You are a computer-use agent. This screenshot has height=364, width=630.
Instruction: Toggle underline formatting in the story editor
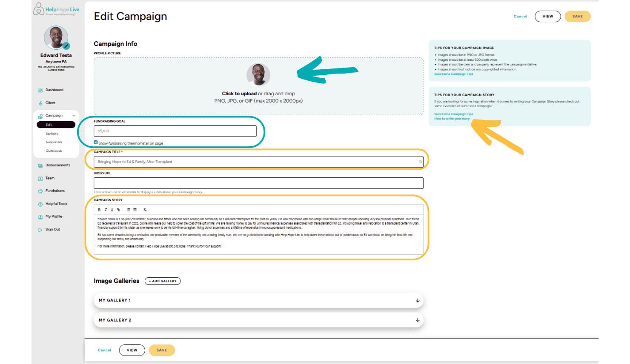coord(112,210)
